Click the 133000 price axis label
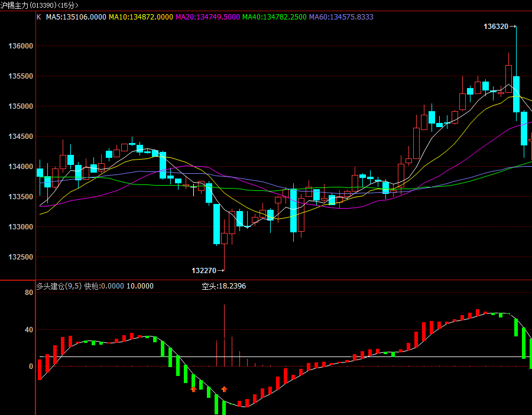The width and height of the screenshot is (532, 415). point(21,227)
